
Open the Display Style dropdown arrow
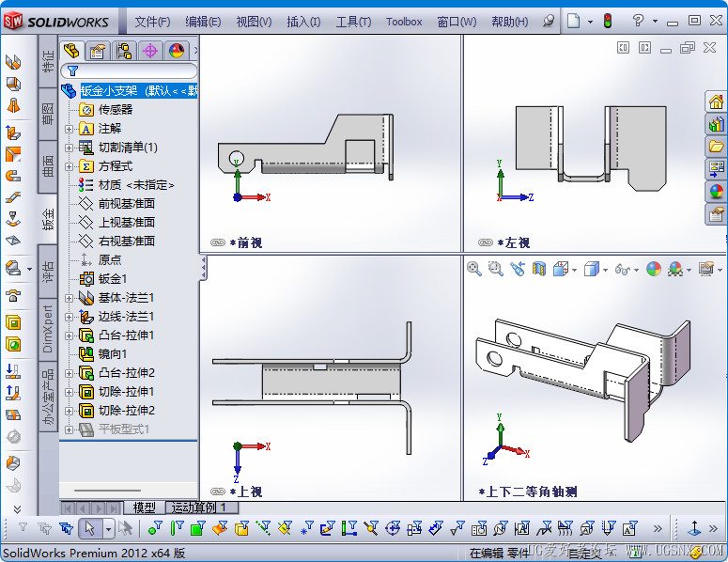point(605,270)
